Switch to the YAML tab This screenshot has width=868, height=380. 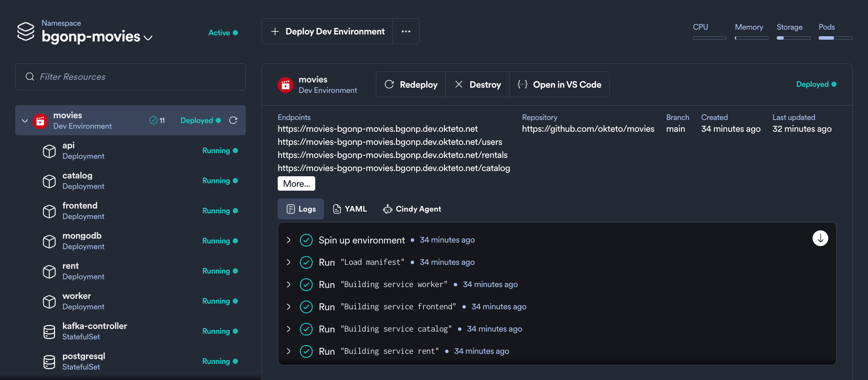point(350,209)
